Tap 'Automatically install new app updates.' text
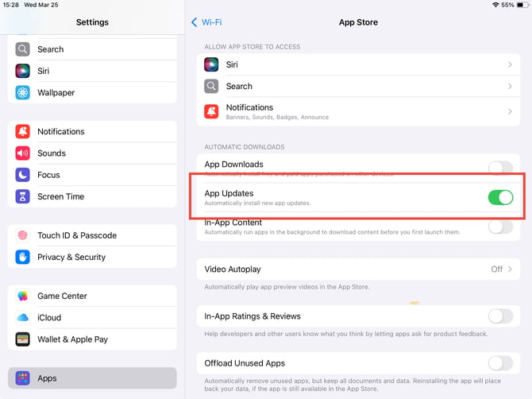Image resolution: width=532 pixels, height=399 pixels. point(257,203)
